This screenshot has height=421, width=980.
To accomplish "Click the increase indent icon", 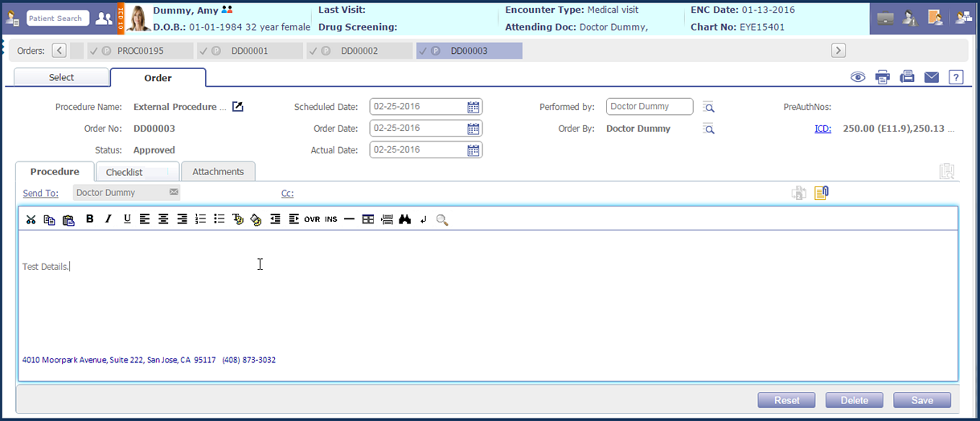I will tap(293, 219).
